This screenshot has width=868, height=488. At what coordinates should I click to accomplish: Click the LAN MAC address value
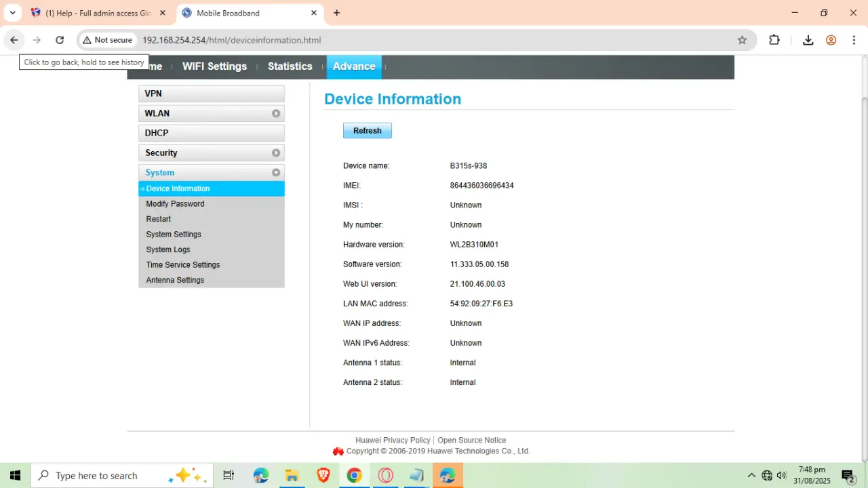(x=481, y=304)
